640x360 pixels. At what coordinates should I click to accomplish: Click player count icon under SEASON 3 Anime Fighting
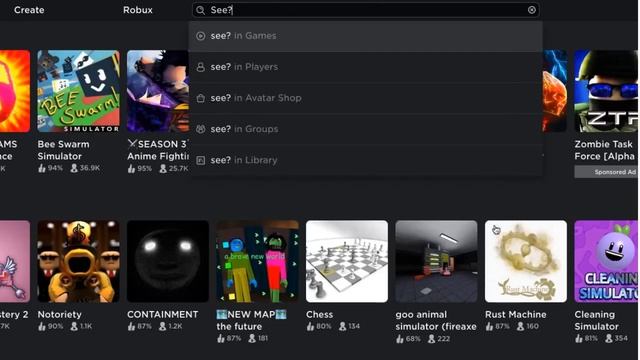coord(163,168)
